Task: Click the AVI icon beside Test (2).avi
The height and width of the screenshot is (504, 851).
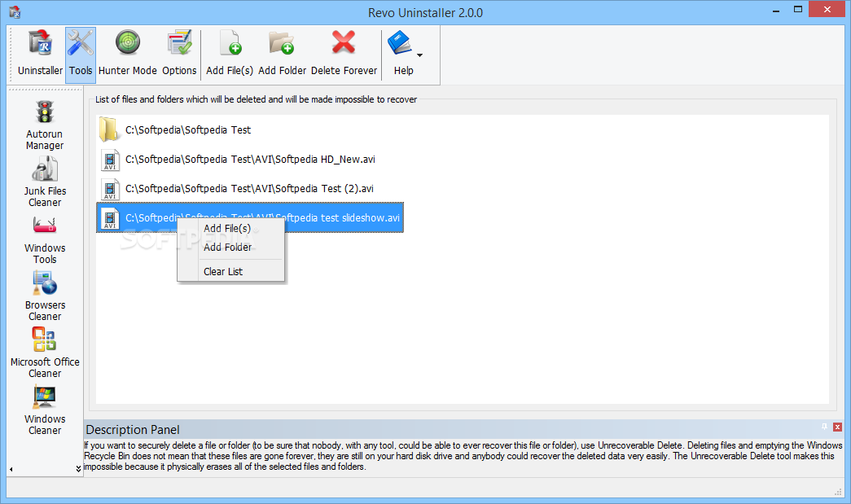Action: pyautogui.click(x=110, y=190)
